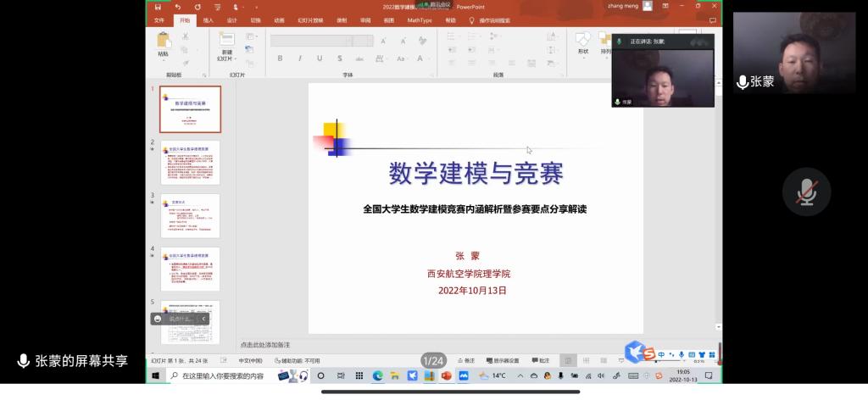Expand the font name combo box

348,41
